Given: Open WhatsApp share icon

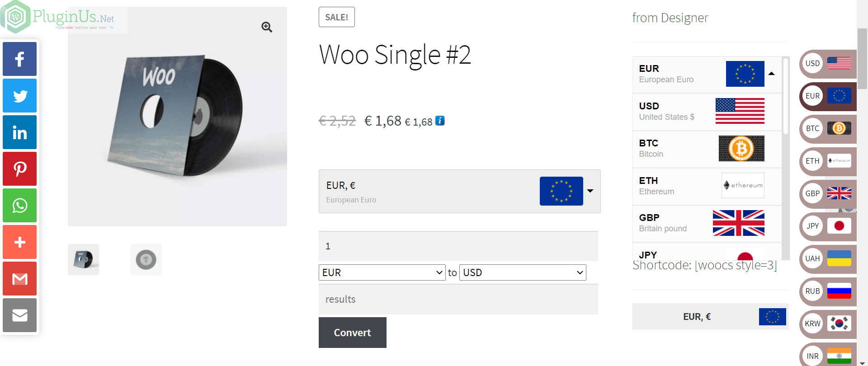Looking at the screenshot, I should [x=19, y=206].
